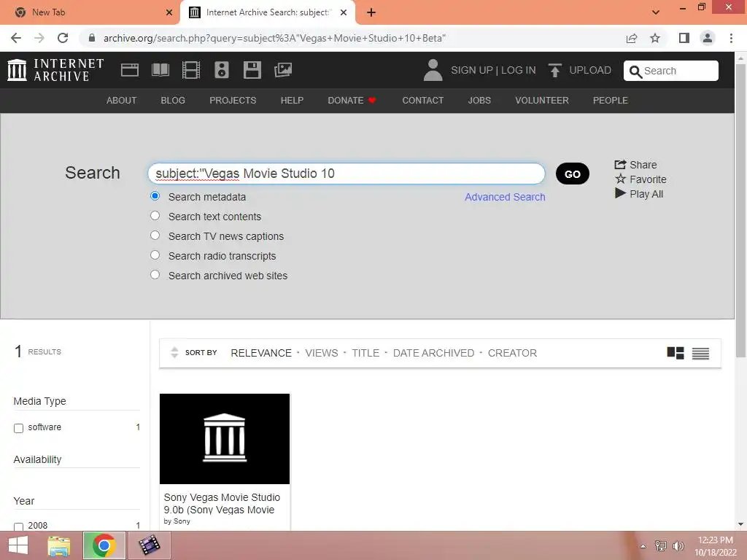Viewport: 747px width, 560px height.
Task: Select Search TV news captions option
Action: click(155, 236)
